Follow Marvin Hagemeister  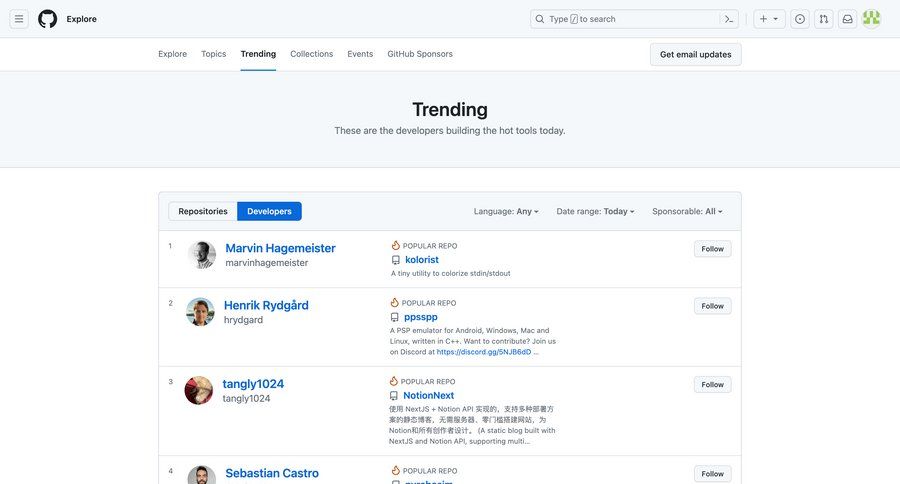(x=712, y=249)
